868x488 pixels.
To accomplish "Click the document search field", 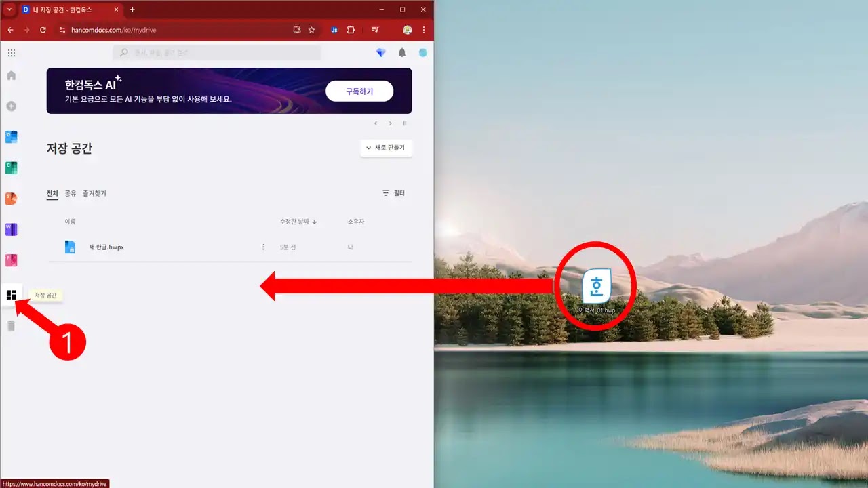I will pyautogui.click(x=217, y=52).
